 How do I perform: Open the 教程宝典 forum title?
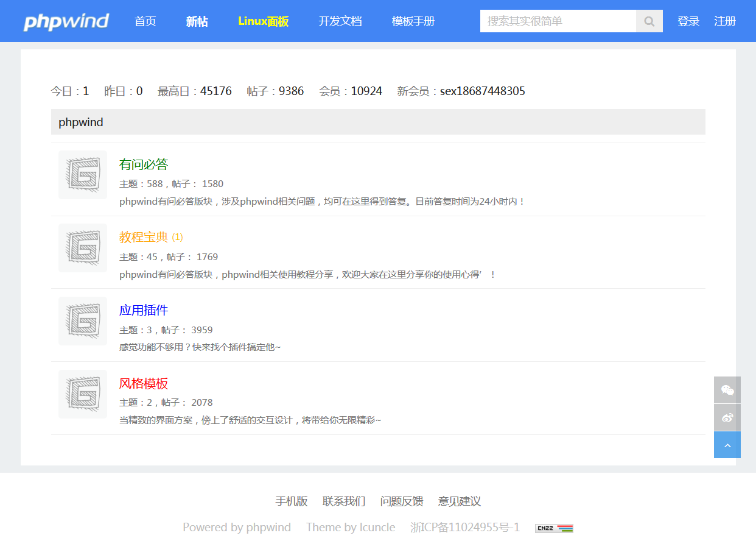point(144,237)
